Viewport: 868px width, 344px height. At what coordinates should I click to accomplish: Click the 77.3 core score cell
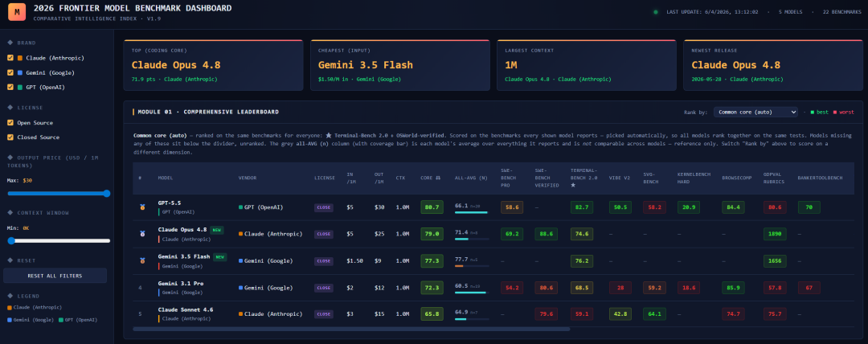point(432,261)
